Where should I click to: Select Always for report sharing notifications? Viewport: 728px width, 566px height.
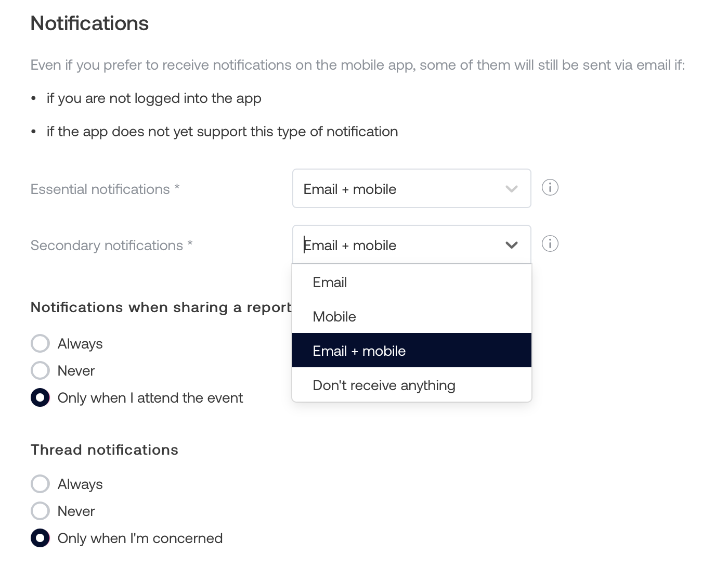point(41,343)
